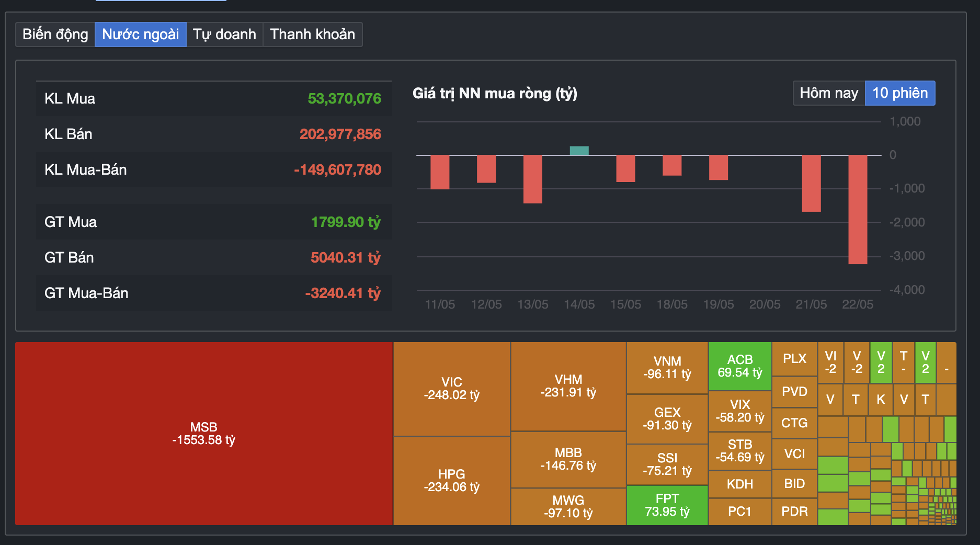
Task: Select the GEX treemap cell
Action: click(667, 419)
